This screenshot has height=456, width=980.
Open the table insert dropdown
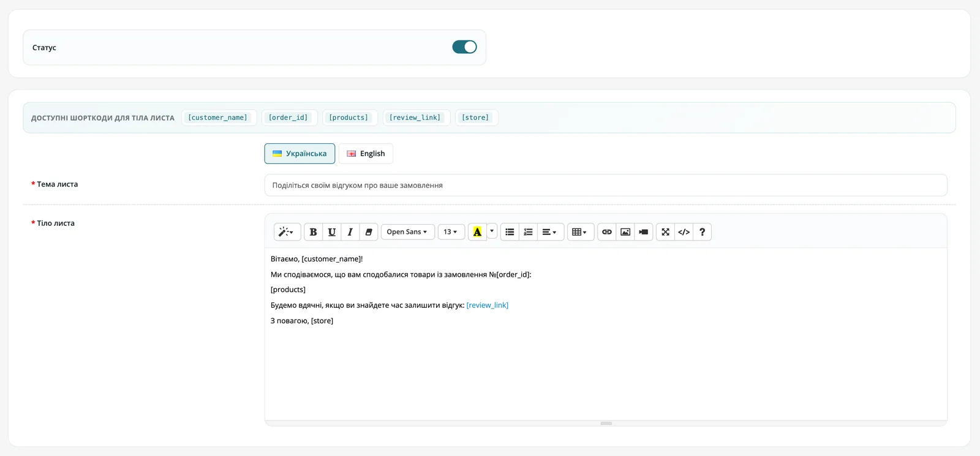(580, 232)
